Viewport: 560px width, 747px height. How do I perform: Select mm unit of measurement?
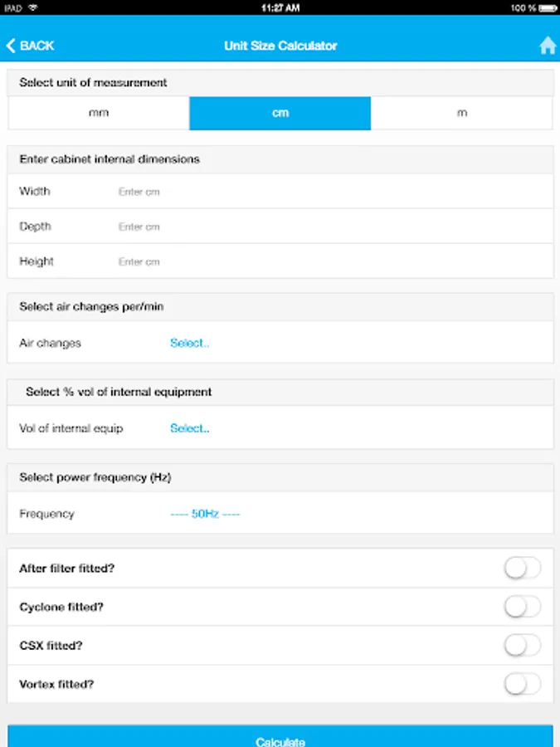99,113
